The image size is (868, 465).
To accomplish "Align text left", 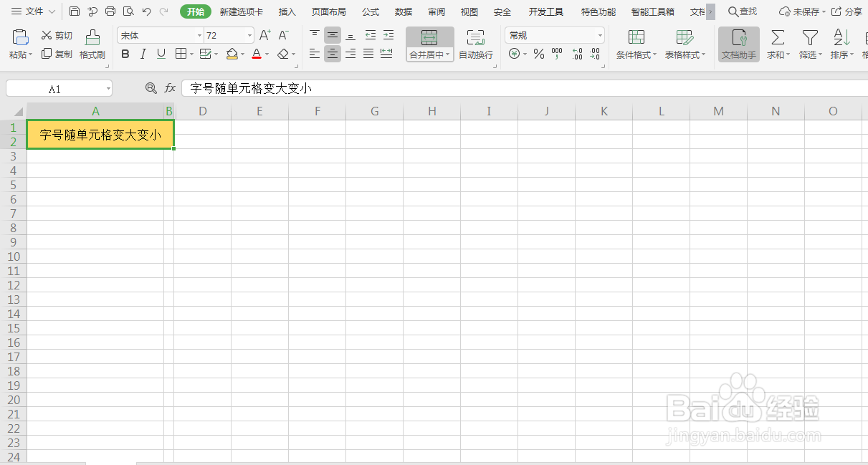I will (x=315, y=54).
